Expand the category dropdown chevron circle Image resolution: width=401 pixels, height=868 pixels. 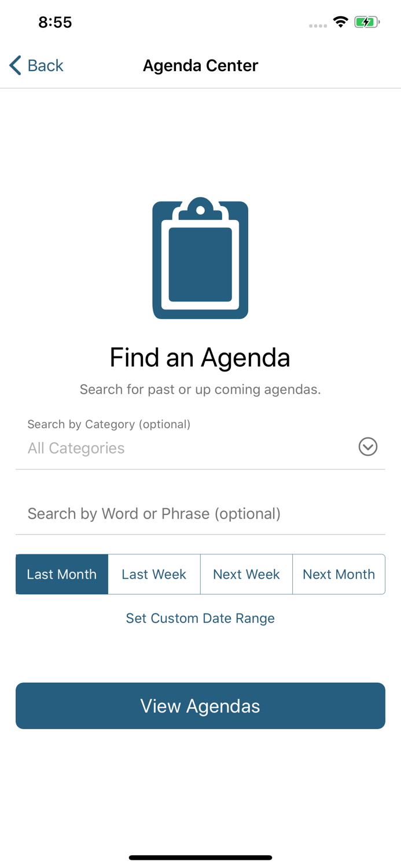(368, 447)
